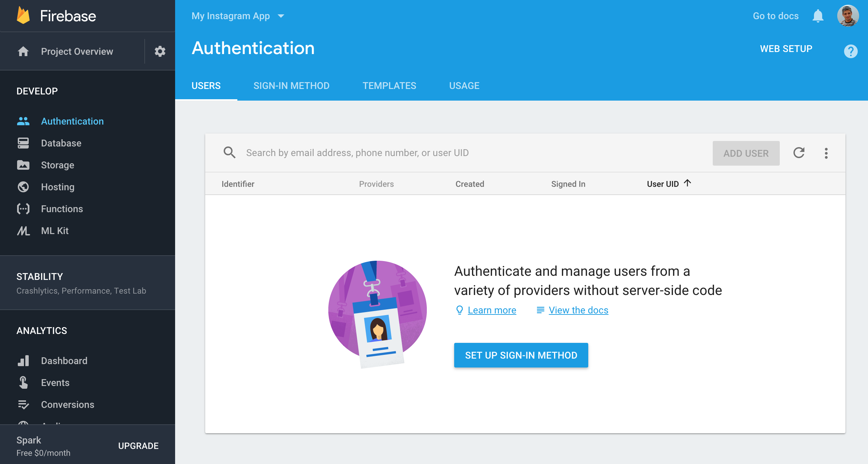This screenshot has width=868, height=464.
Task: Click the Dashboard bar chart icon
Action: (23, 361)
